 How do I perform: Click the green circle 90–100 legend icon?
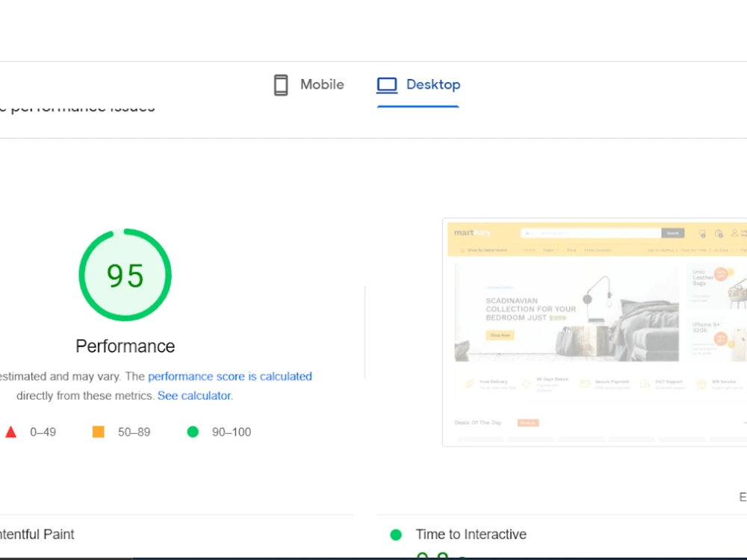point(193,432)
